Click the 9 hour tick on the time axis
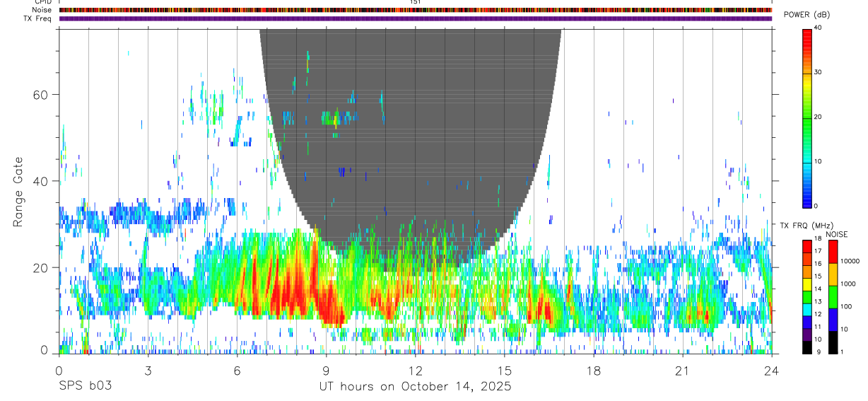Viewport: 868px width, 401px height. tap(326, 370)
